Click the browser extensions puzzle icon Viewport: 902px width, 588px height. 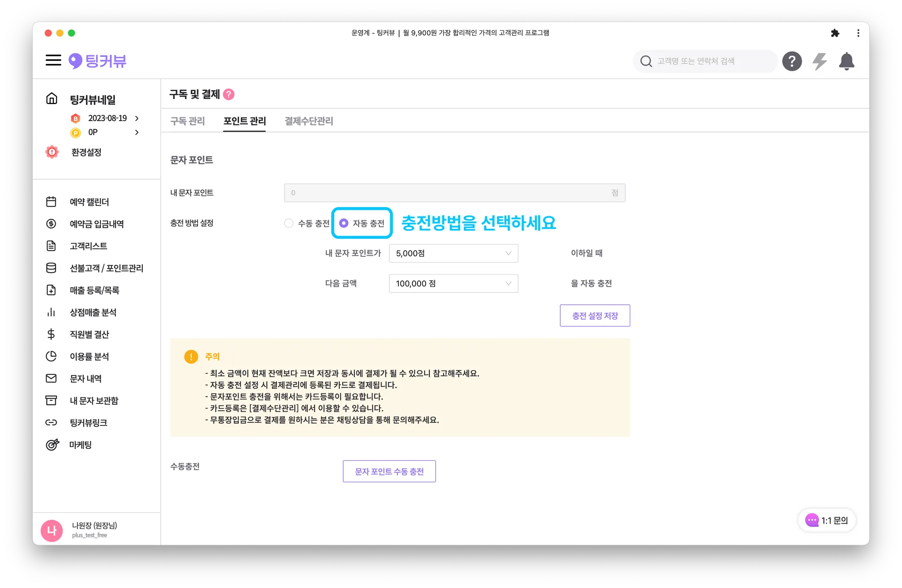click(835, 33)
